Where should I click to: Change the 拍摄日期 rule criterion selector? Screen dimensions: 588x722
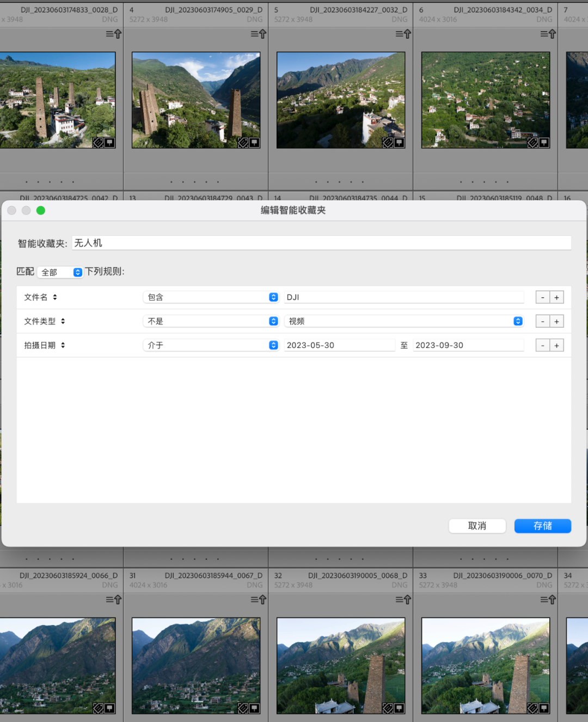[x=45, y=345]
